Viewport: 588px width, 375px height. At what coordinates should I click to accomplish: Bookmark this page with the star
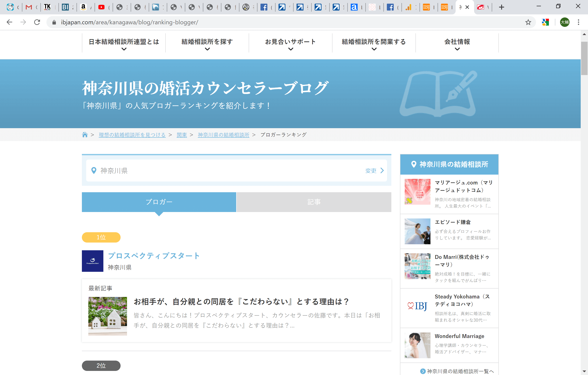(528, 23)
